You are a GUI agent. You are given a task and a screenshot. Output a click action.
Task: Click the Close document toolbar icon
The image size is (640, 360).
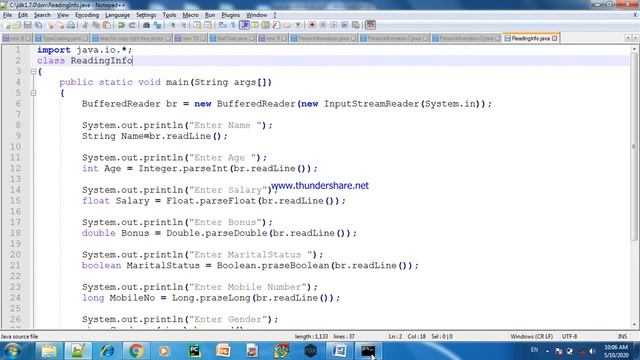pos(50,25)
